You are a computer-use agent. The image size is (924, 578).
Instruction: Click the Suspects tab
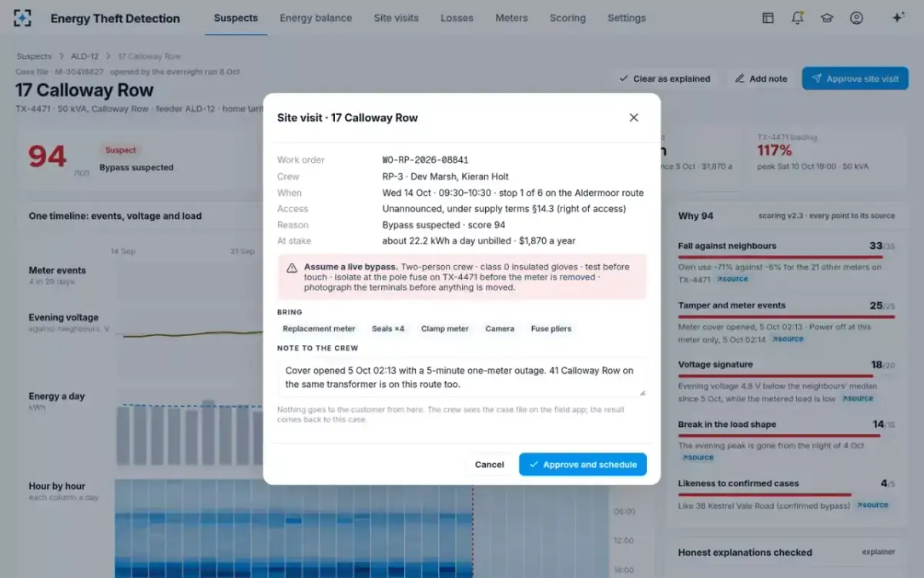point(236,18)
